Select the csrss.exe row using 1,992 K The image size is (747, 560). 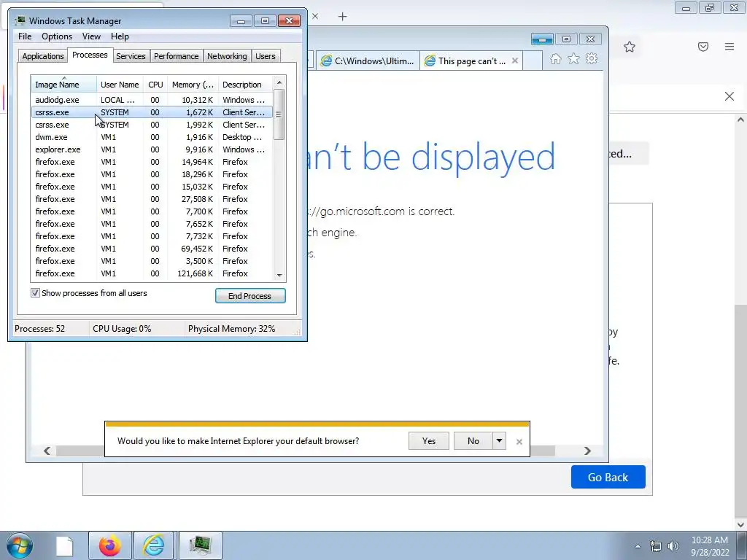152,125
